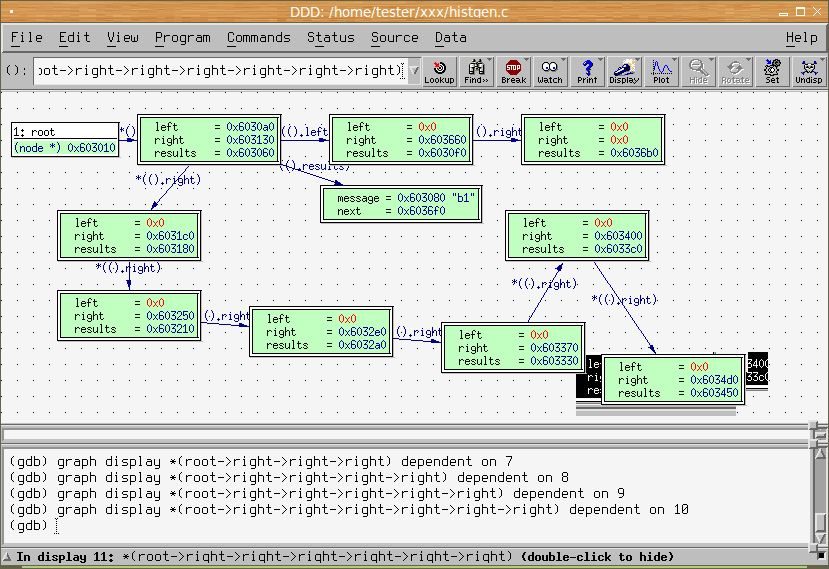The height and width of the screenshot is (569, 829).
Task: Open the Data menu
Action: pos(450,37)
